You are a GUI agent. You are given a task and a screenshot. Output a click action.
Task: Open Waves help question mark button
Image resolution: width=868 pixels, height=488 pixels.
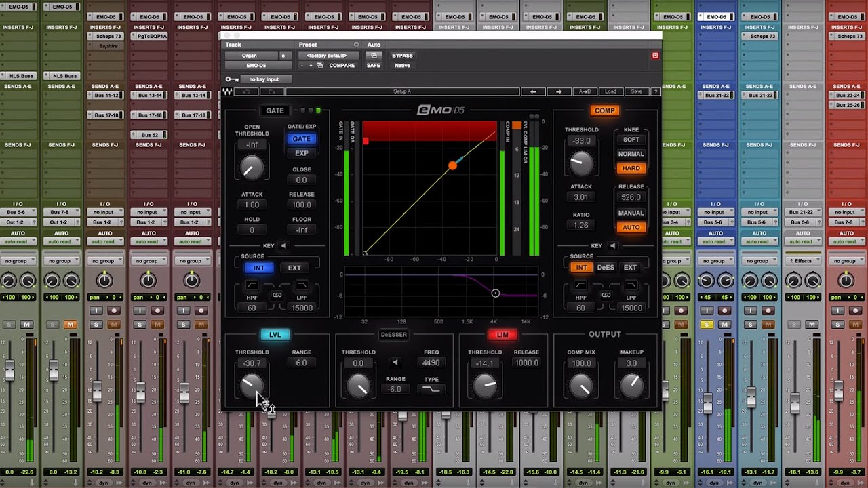(655, 91)
